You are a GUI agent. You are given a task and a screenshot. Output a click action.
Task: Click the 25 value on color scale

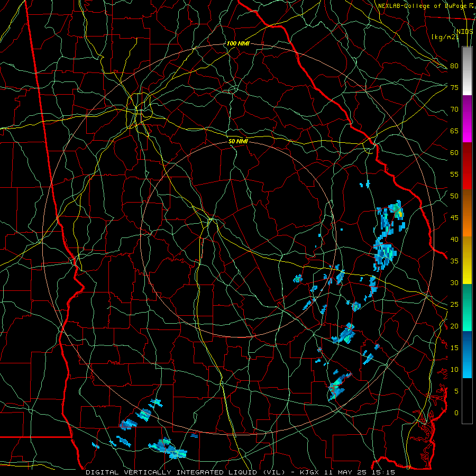454,304
